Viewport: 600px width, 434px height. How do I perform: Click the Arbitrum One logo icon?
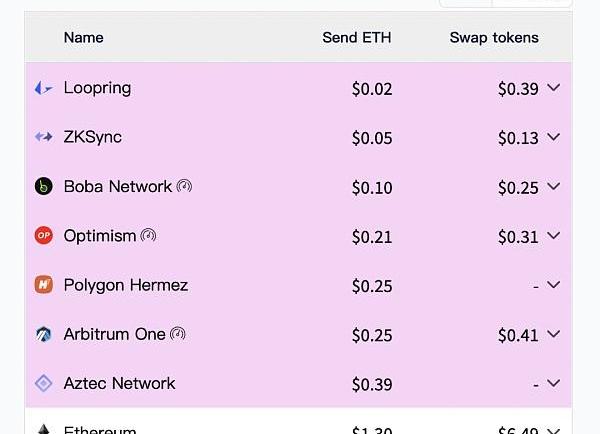pyautogui.click(x=43, y=334)
